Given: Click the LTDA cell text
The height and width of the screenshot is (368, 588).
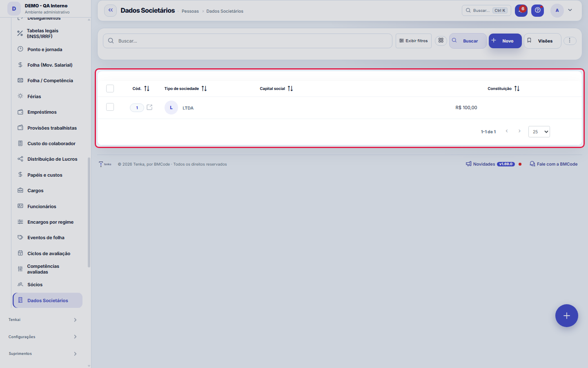Looking at the screenshot, I should tap(188, 108).
